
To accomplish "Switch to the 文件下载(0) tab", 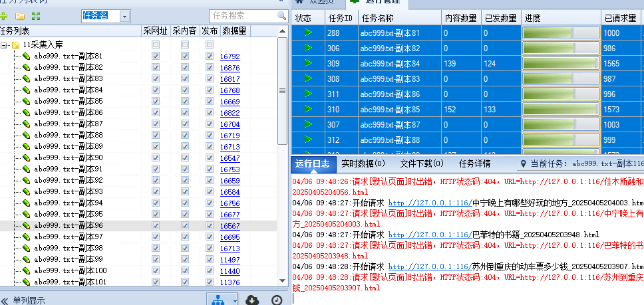I will click(x=422, y=164).
